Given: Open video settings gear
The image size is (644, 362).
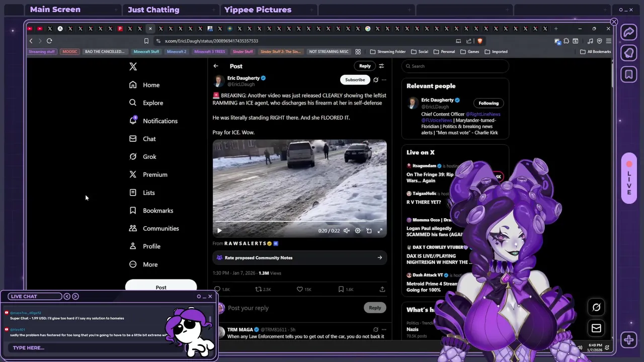Looking at the screenshot, I should pyautogui.click(x=358, y=231).
